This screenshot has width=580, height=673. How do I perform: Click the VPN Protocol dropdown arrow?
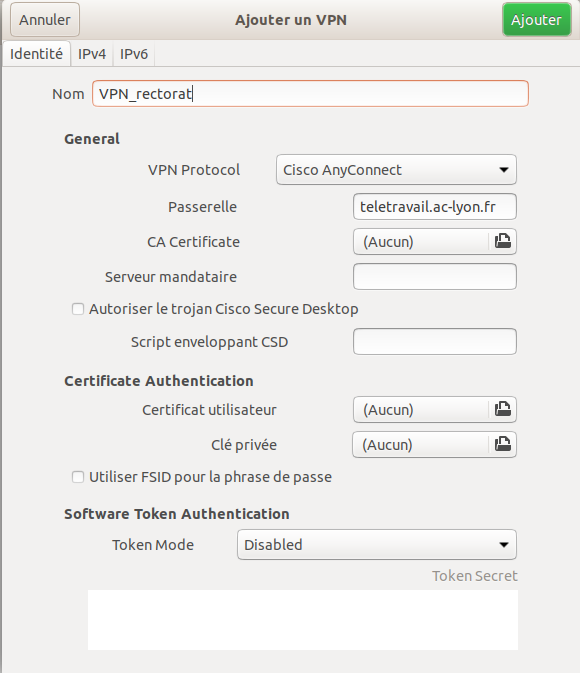504,170
